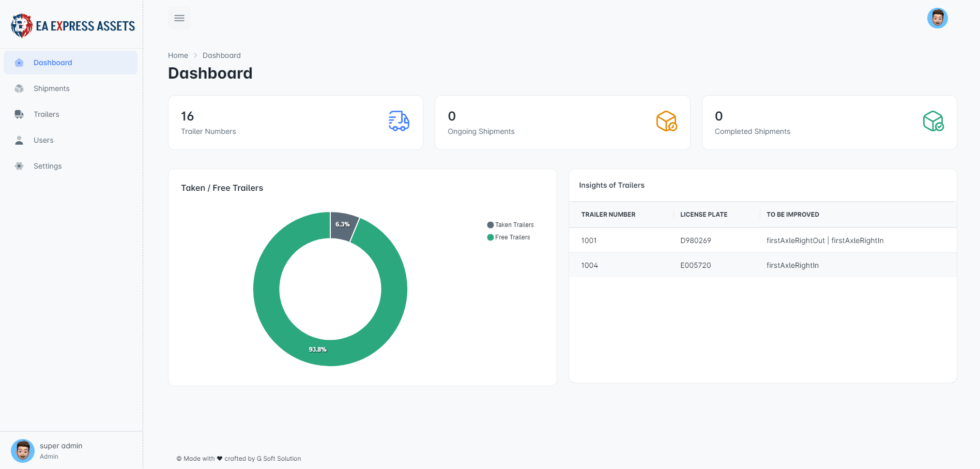
Task: Go to the Home breadcrumb link
Action: click(178, 55)
